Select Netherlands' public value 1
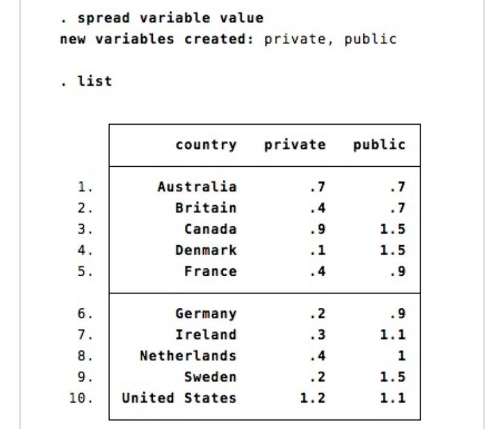This screenshot has height=429, width=504. 401,356
